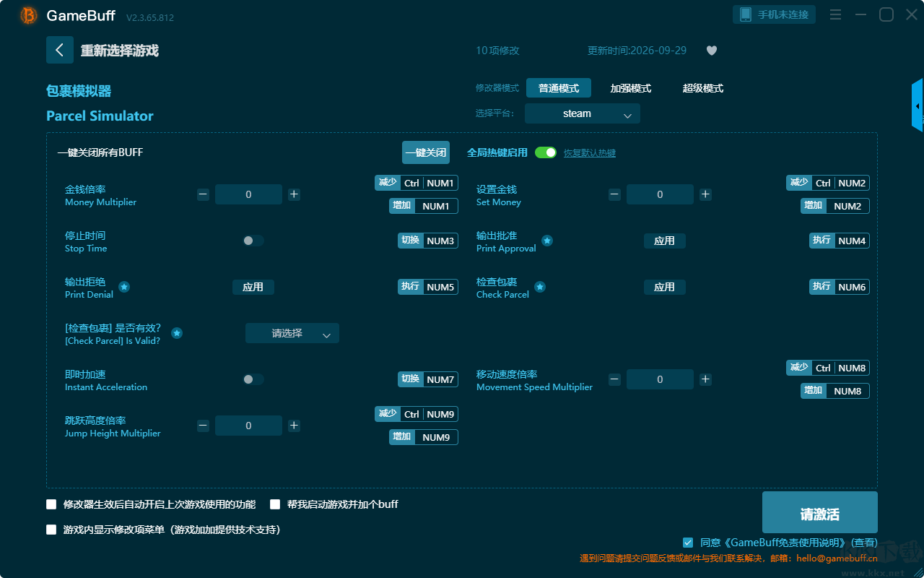Check auto-enable last used features option
Image resolution: width=924 pixels, height=578 pixels.
pyautogui.click(x=51, y=504)
